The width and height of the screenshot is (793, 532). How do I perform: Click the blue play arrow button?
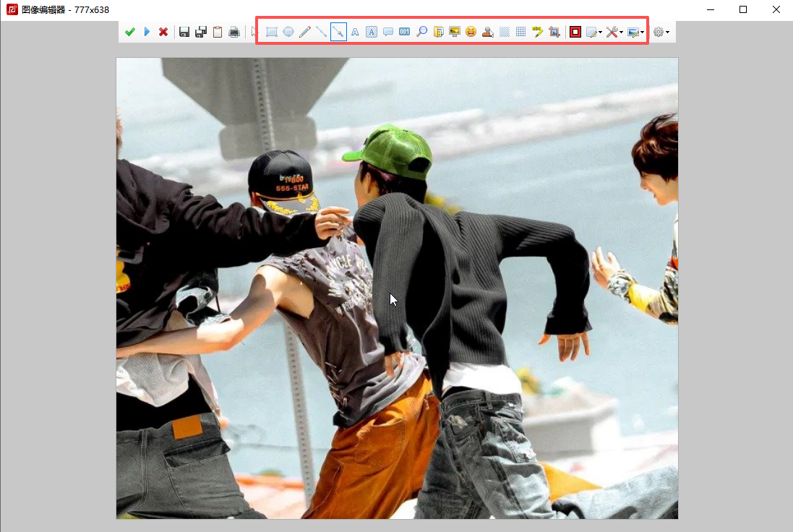[x=147, y=32]
